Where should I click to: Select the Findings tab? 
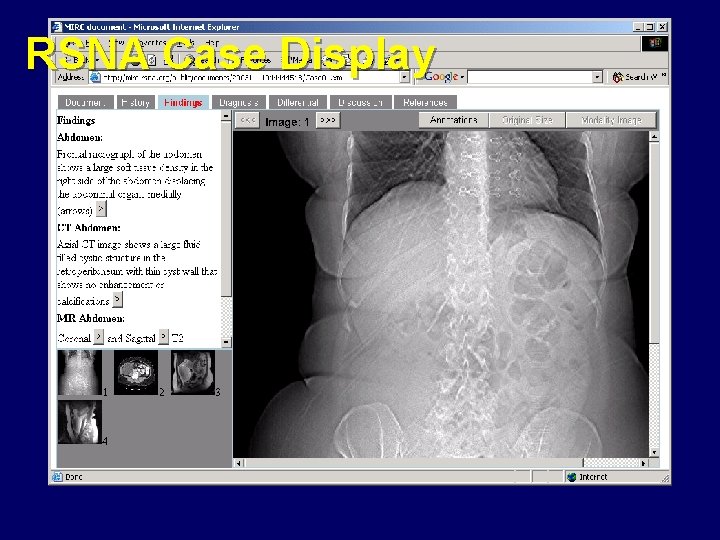(x=183, y=102)
